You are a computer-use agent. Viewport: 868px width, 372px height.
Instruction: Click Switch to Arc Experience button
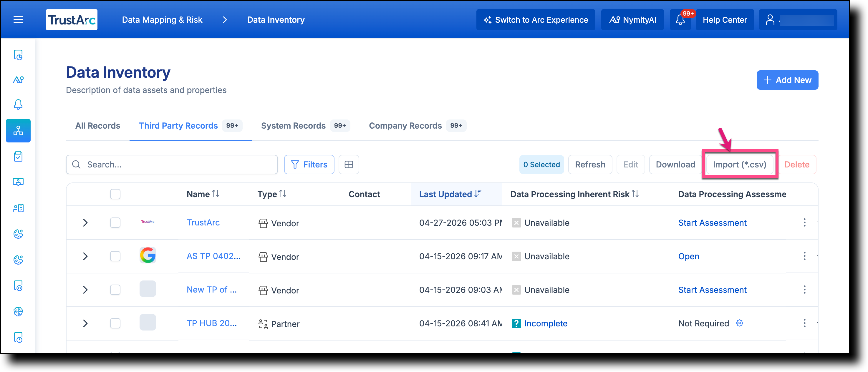(x=536, y=20)
